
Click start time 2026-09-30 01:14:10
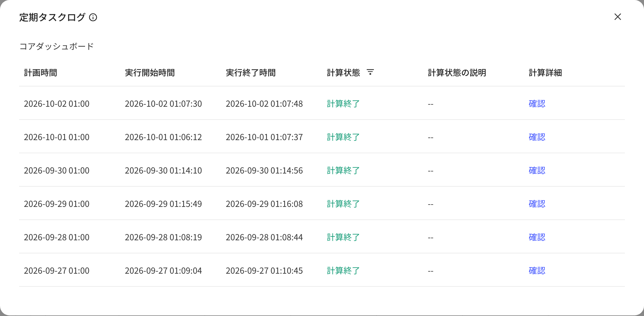click(163, 171)
